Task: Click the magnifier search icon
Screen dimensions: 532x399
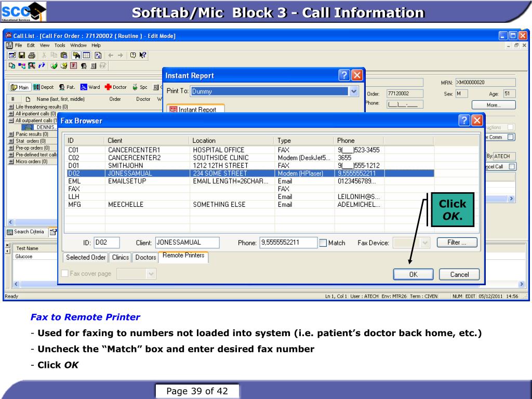Action: (32, 65)
